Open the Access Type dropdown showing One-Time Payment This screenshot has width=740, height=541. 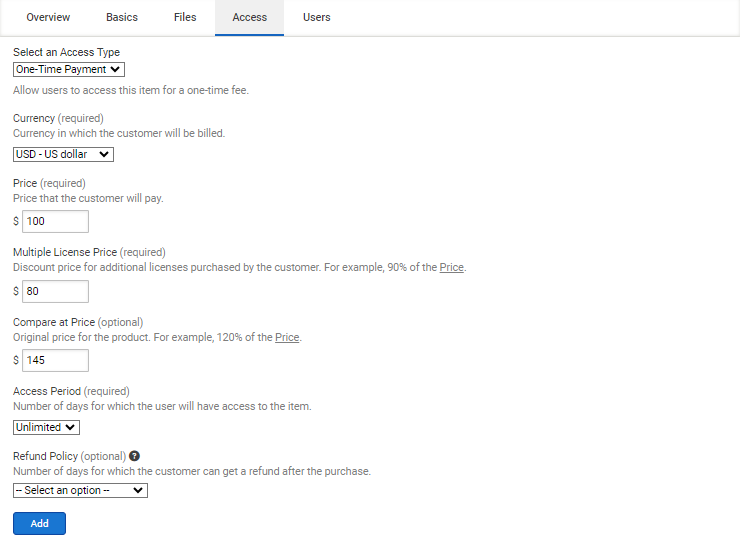pos(69,69)
